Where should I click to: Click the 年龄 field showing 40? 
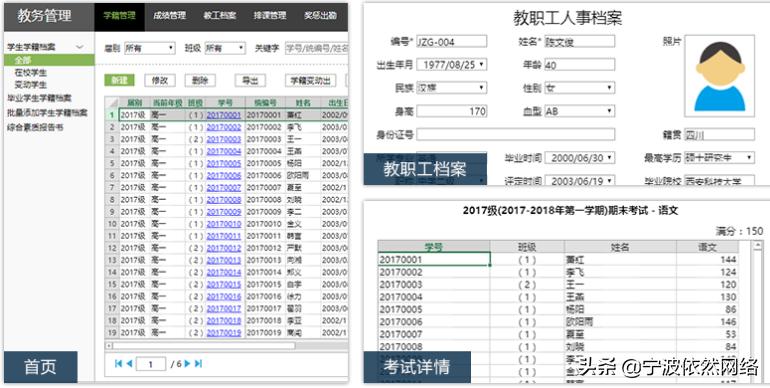[579, 64]
